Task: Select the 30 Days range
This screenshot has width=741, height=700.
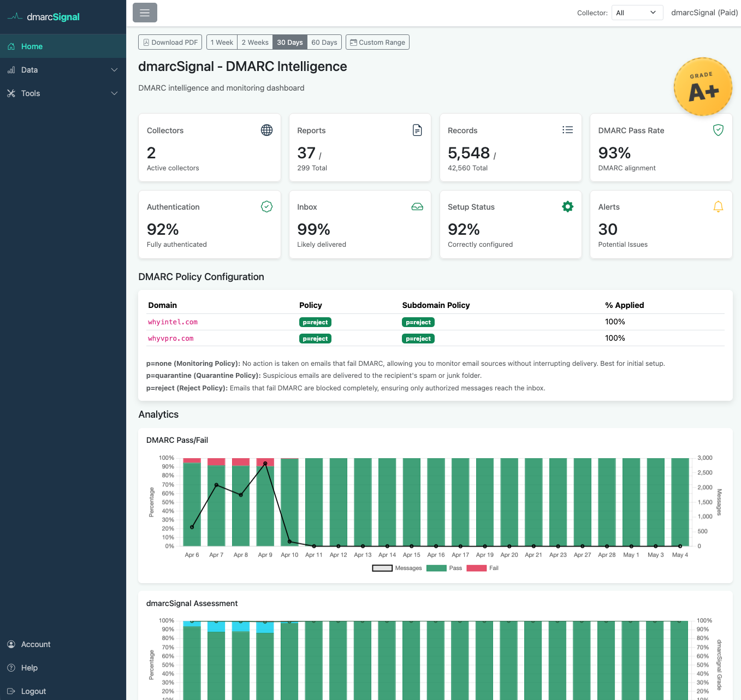Action: (290, 42)
